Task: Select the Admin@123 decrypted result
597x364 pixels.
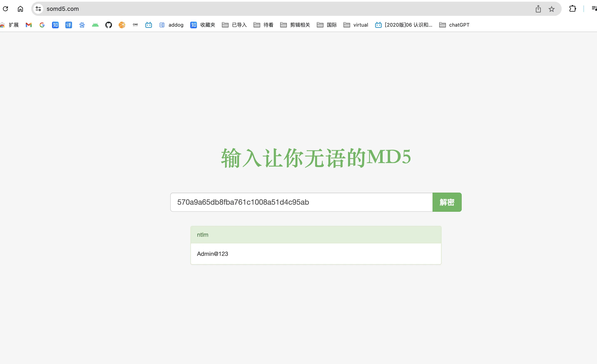Action: pyautogui.click(x=316, y=254)
